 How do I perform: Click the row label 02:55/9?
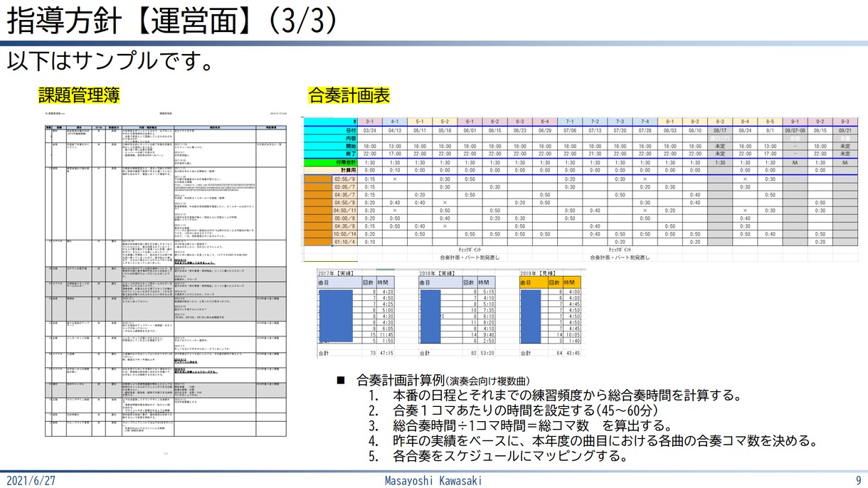pos(344,179)
